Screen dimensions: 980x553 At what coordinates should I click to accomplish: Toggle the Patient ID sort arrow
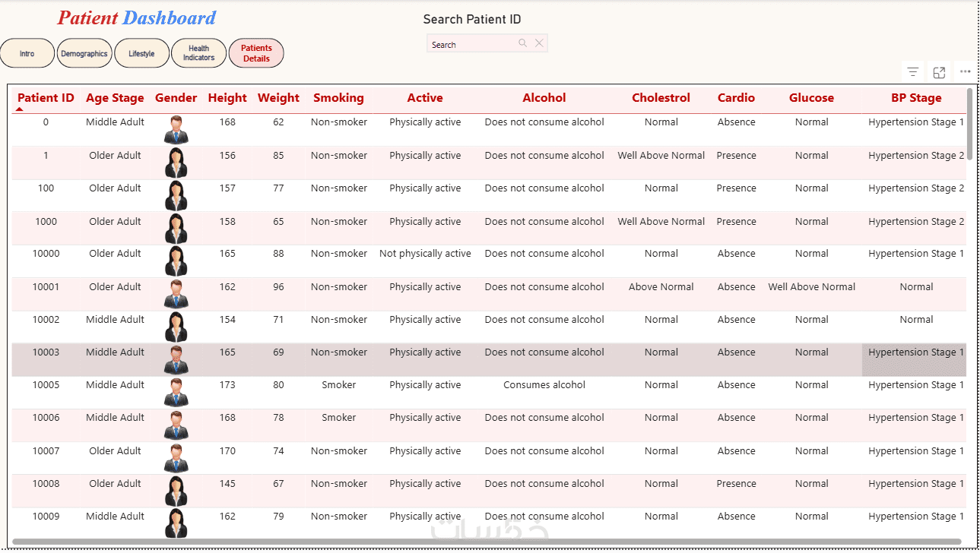[x=20, y=109]
